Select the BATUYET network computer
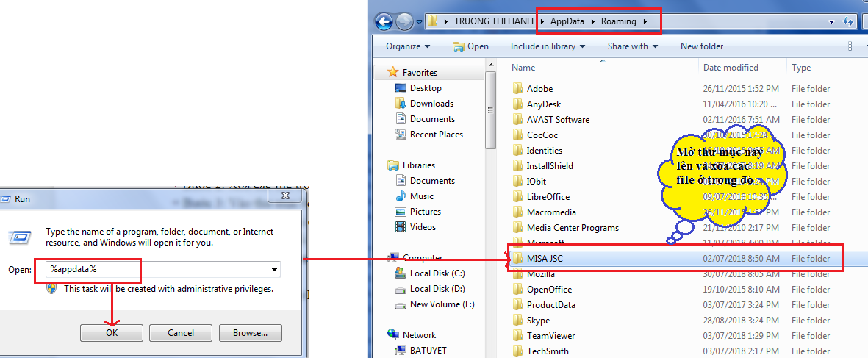The height and width of the screenshot is (358, 868). (x=428, y=351)
